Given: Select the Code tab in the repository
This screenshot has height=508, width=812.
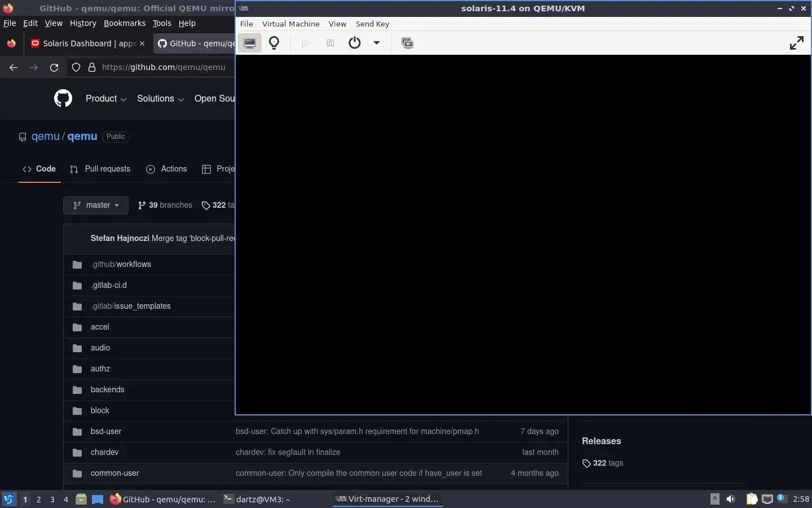Looking at the screenshot, I should click(x=39, y=169).
